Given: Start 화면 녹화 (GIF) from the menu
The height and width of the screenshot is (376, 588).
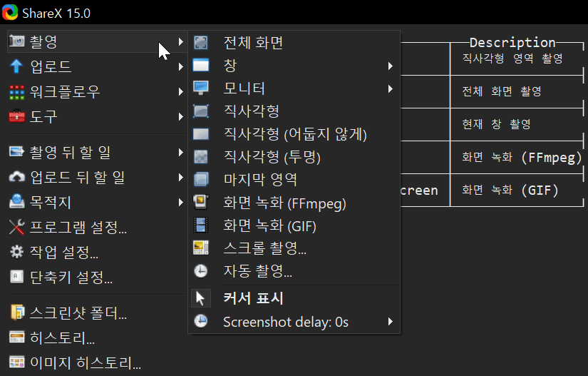Looking at the screenshot, I should coord(294,225).
